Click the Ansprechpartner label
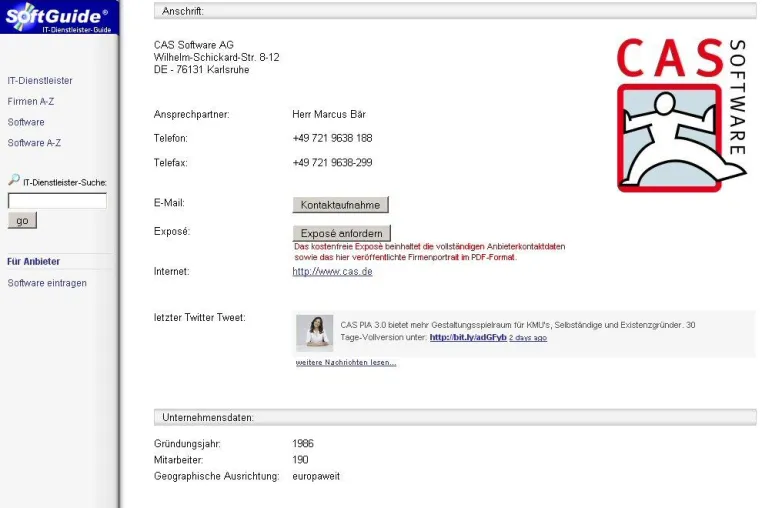 [191, 114]
